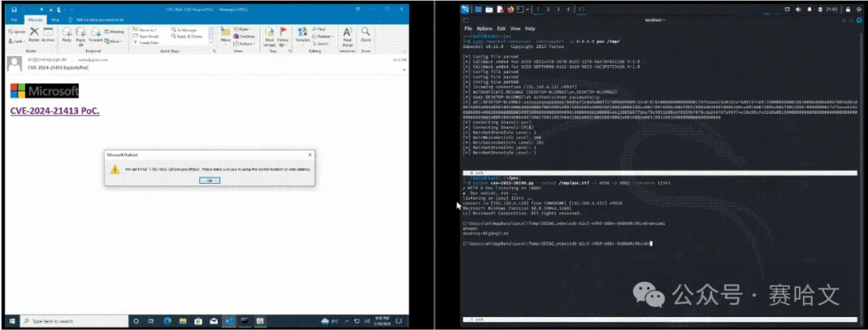
Task: Click the Read Aloud icon
Action: pyautogui.click(x=347, y=36)
